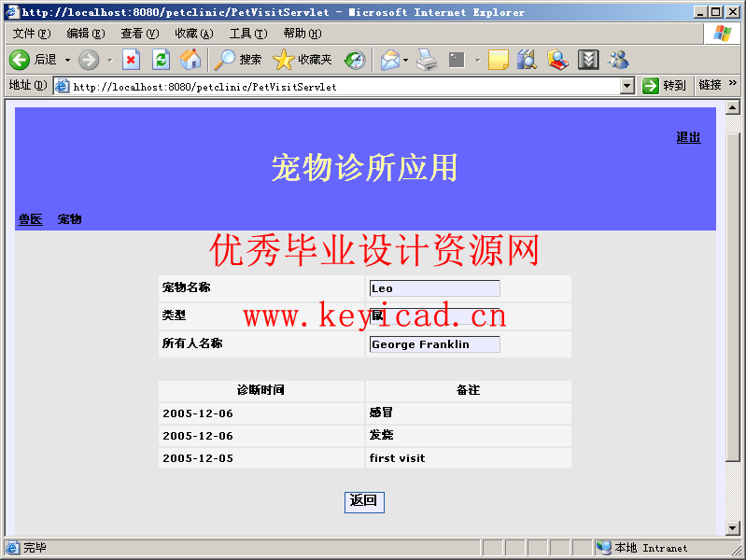Viewport: 746px width, 560px height.
Task: Open the 工具 (Tools) menu
Action: (247, 34)
